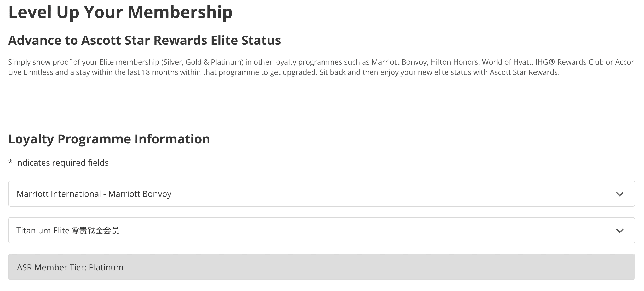Click Hilton Honors in the description paragraph

[455, 62]
